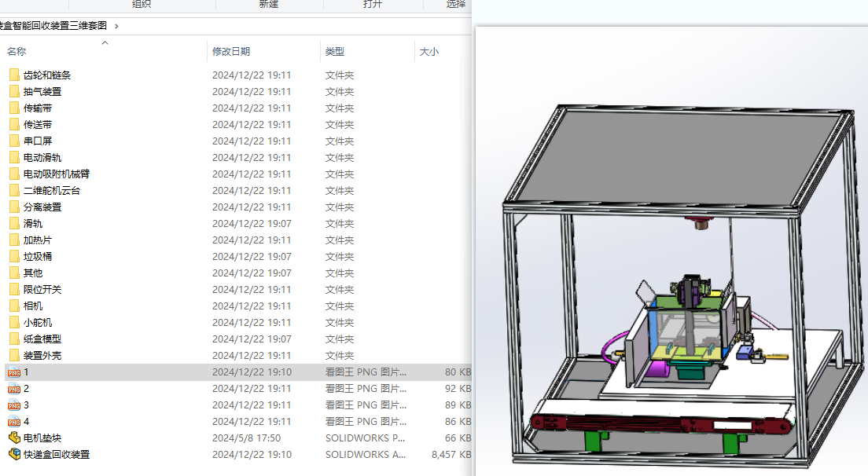Click folder icon of 串口屏
This screenshot has height=476, width=868.
tap(14, 141)
